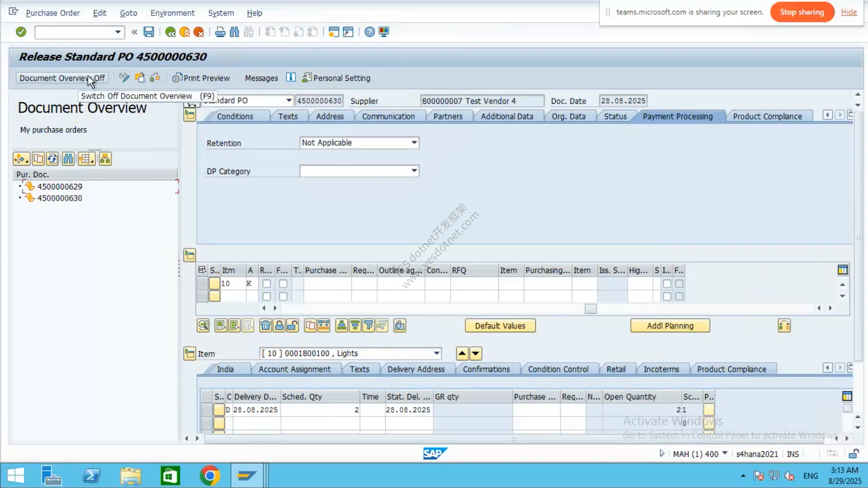This screenshot has height=488, width=868.
Task: Open the DP Category dropdown
Action: [x=359, y=171]
